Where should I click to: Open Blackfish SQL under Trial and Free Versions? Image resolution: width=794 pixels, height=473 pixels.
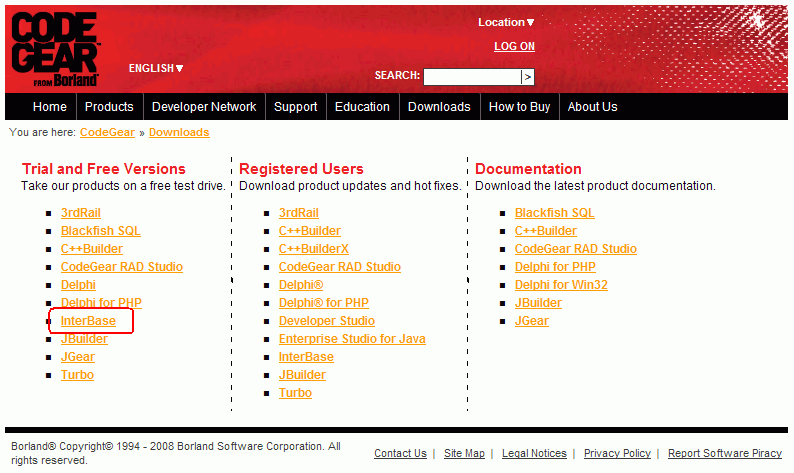(100, 231)
